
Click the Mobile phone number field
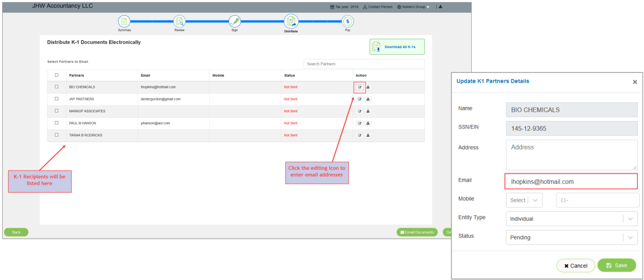click(x=597, y=200)
